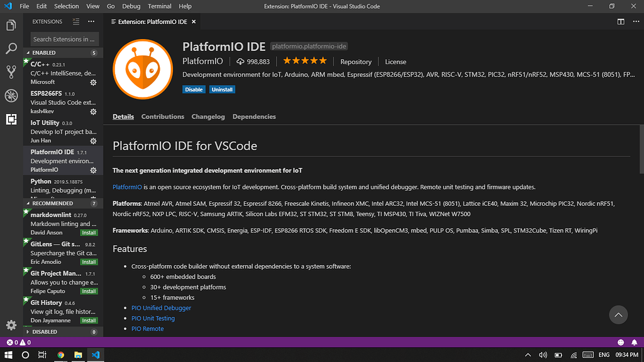Open the Source Control view

11,72
